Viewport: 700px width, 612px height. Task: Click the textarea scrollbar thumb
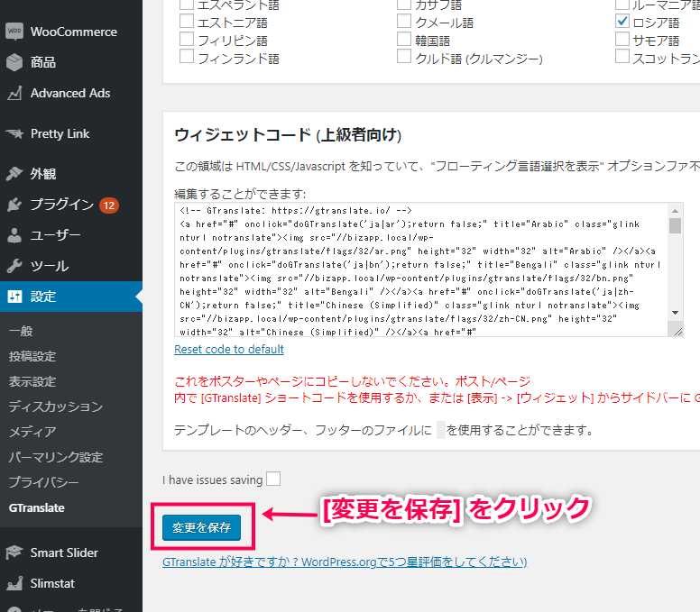675,225
